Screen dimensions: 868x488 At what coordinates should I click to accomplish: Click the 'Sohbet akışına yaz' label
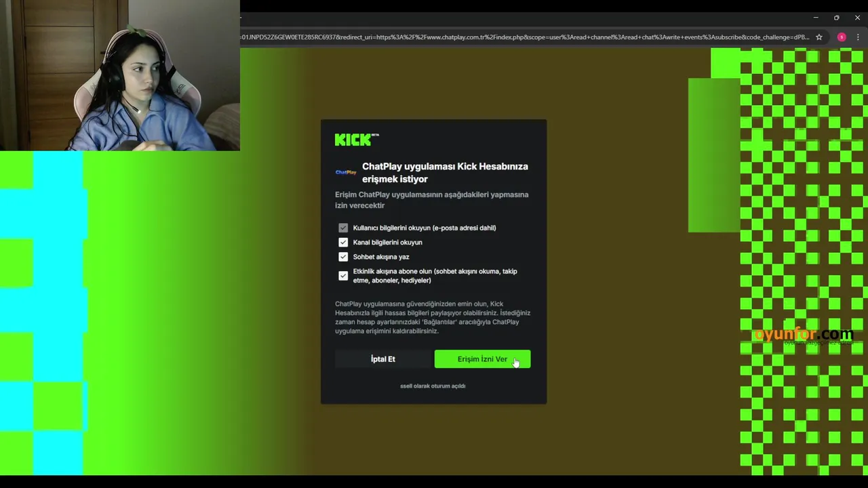(381, 257)
